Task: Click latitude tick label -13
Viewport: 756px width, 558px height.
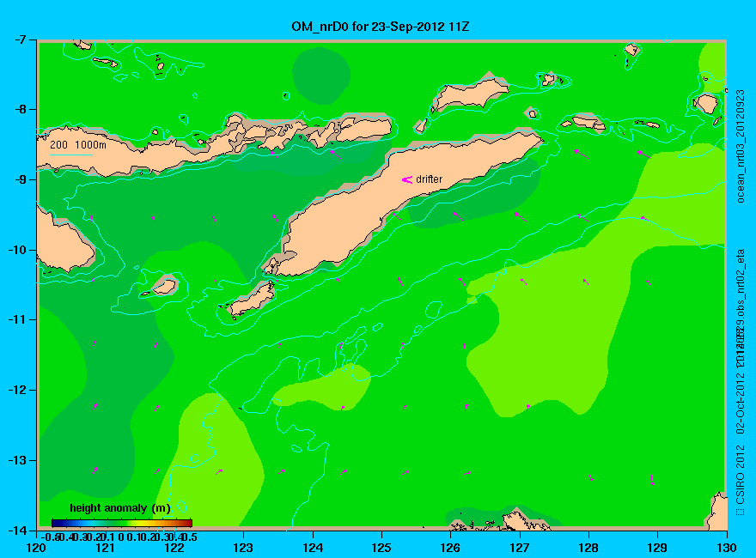Action: [x=15, y=461]
